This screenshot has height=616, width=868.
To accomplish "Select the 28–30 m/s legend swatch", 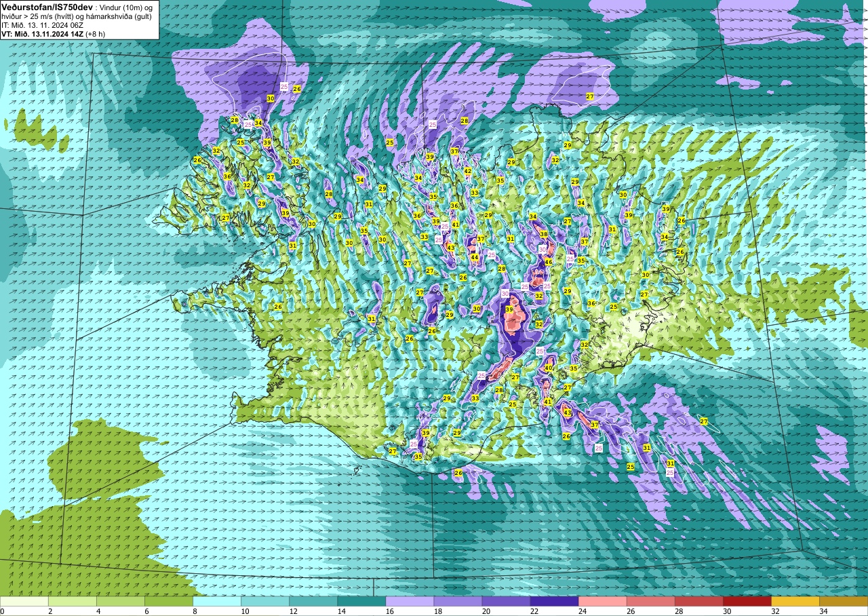I will 698,601.
